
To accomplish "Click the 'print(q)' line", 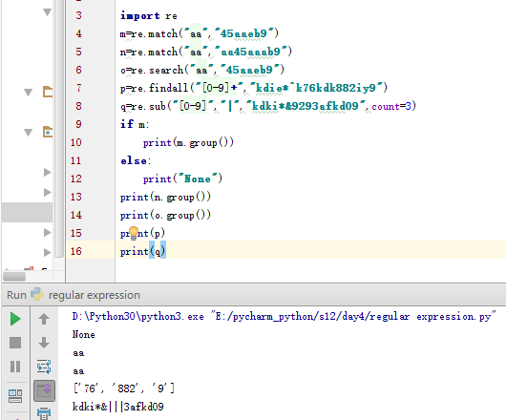I will tap(143, 251).
